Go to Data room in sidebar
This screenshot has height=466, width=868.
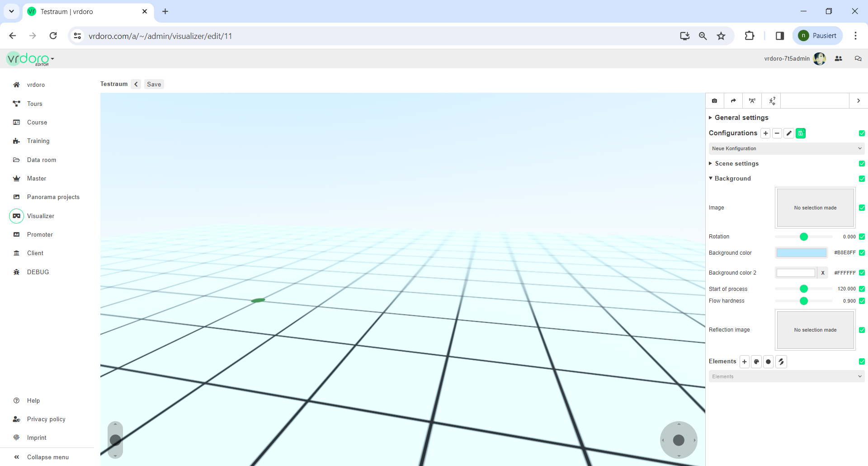(x=42, y=160)
